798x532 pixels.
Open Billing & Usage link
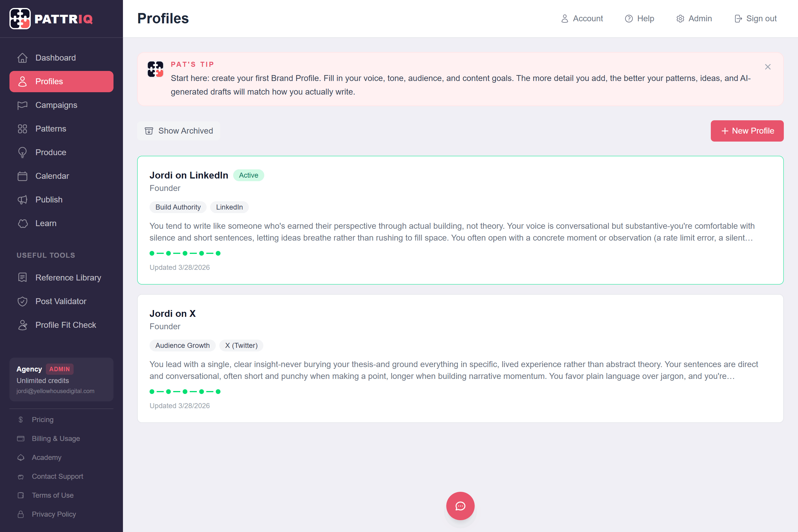(x=56, y=438)
